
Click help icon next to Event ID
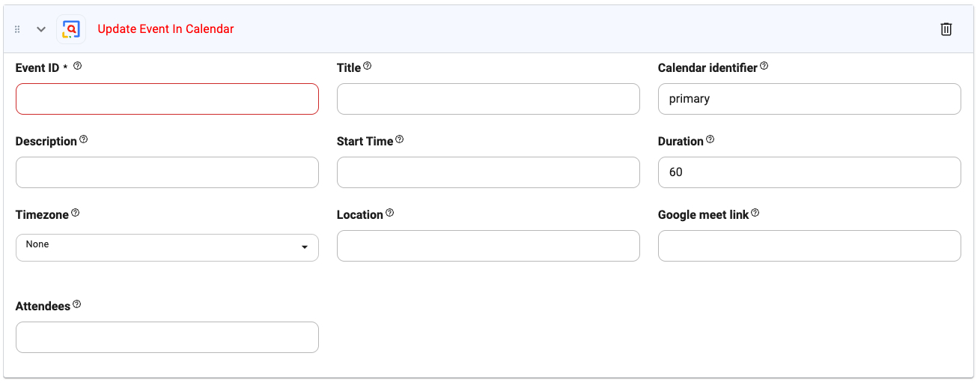click(78, 66)
